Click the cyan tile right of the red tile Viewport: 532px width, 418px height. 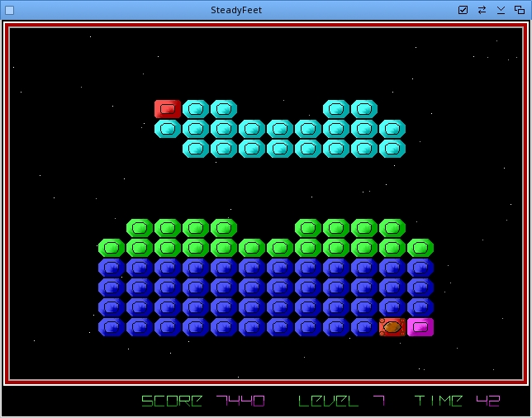[x=196, y=109]
